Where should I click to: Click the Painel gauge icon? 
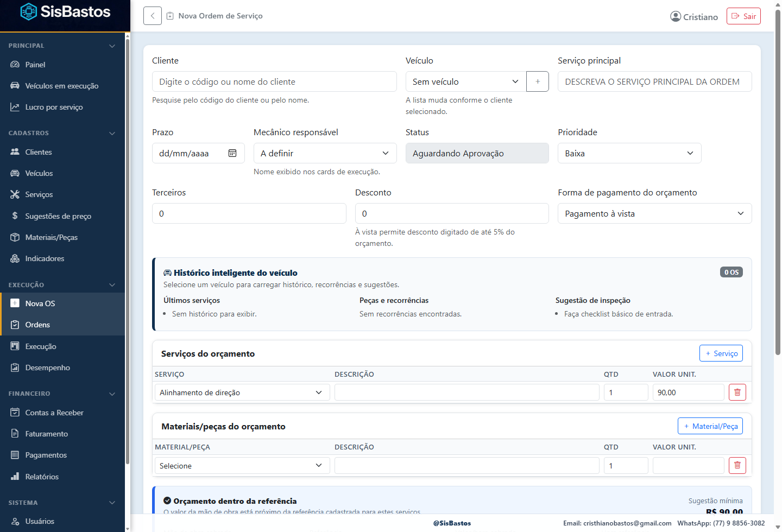(15, 65)
